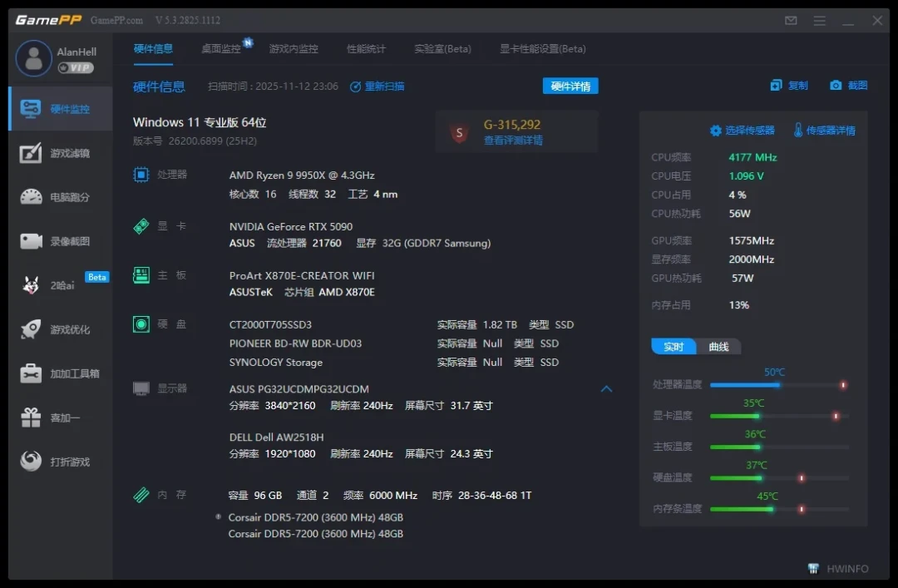Switch to 实时 realtime view
This screenshot has width=898, height=588.
(673, 347)
